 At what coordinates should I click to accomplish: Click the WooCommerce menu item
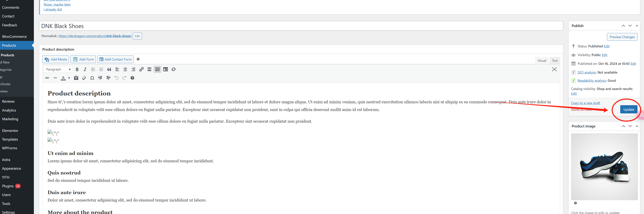click(14, 36)
